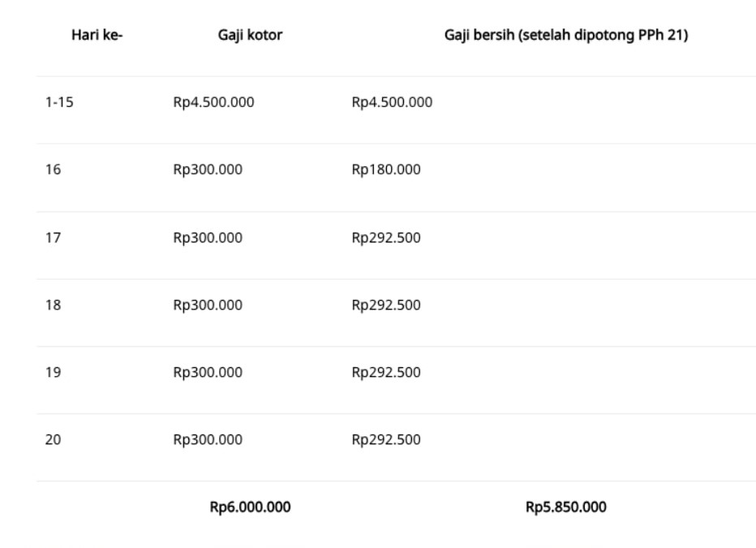
Task: Click the Rp6.000.000 total gross salary
Action: pyautogui.click(x=250, y=507)
